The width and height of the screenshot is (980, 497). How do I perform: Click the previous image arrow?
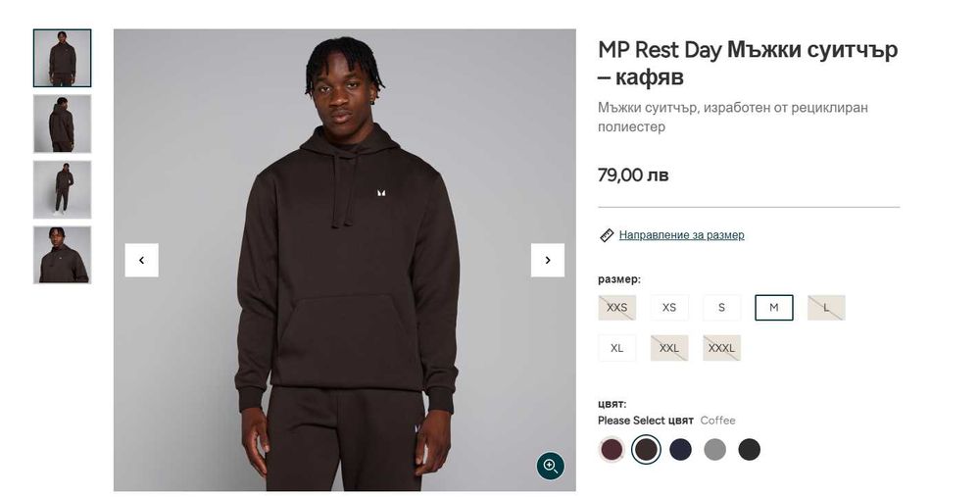click(x=141, y=260)
